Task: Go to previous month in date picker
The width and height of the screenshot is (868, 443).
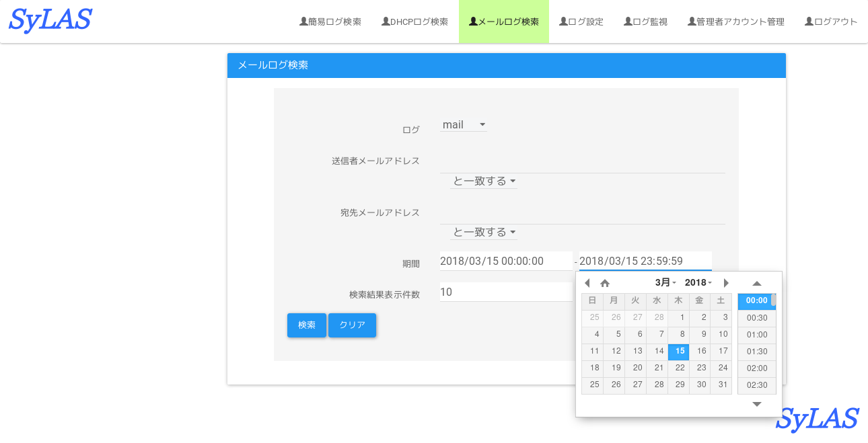Action: 587,283
